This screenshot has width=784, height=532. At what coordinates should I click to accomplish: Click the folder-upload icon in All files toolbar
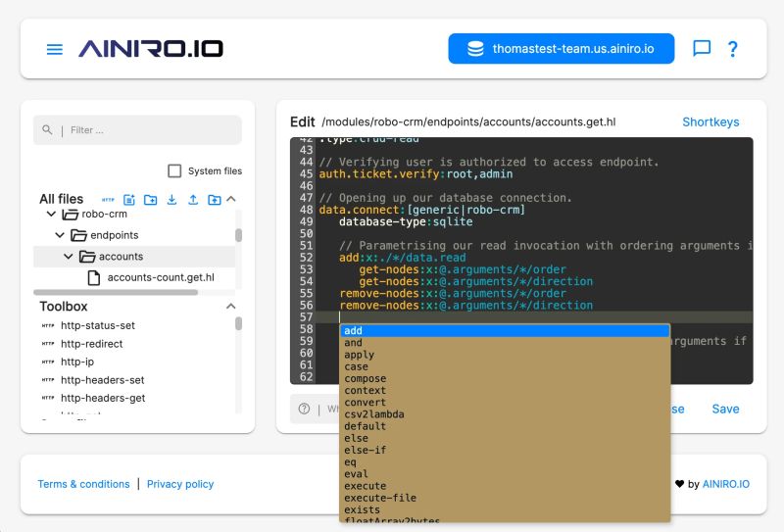coord(214,200)
